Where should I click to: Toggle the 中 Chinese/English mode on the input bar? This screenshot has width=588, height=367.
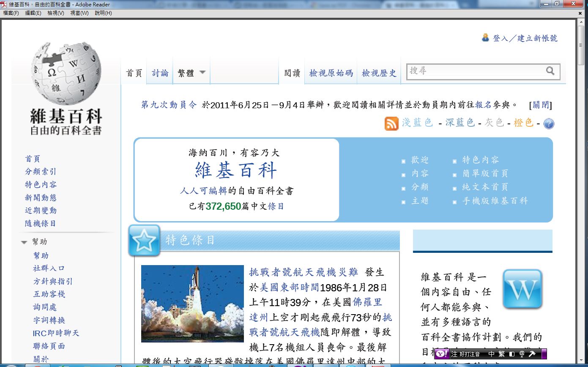click(492, 354)
